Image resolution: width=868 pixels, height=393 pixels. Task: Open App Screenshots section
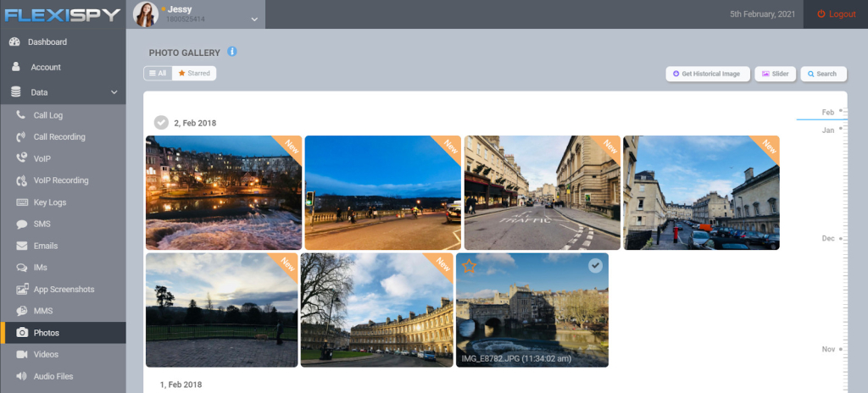point(64,290)
